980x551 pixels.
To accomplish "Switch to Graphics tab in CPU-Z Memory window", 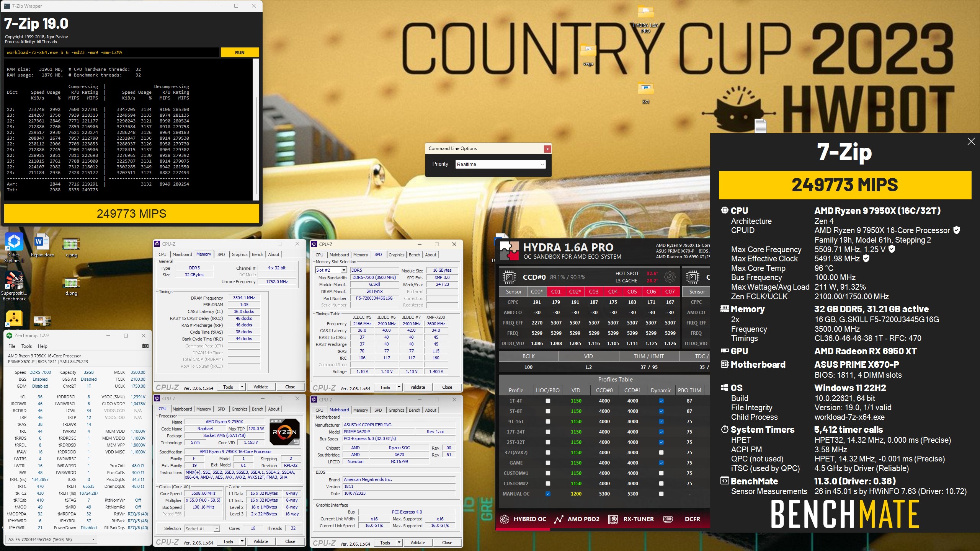I will coord(239,254).
